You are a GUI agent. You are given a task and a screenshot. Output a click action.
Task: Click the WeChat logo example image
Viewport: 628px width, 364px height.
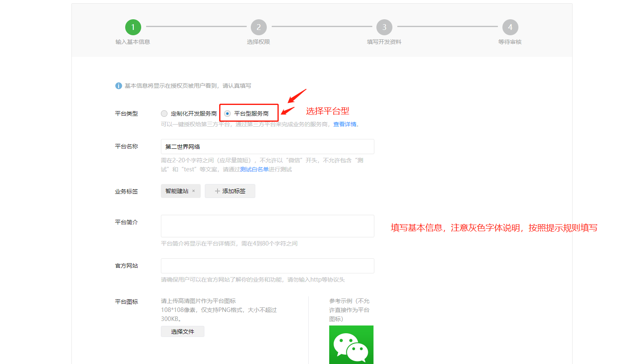pos(351,345)
